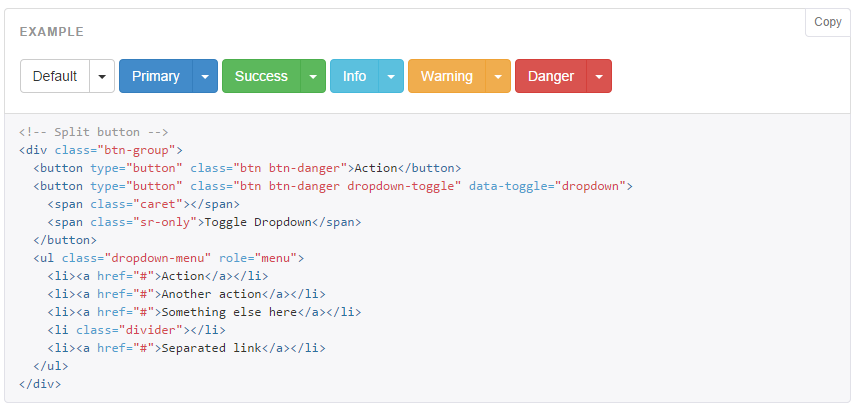Copy the code with the Copy button
866x414 pixels.
(x=827, y=22)
